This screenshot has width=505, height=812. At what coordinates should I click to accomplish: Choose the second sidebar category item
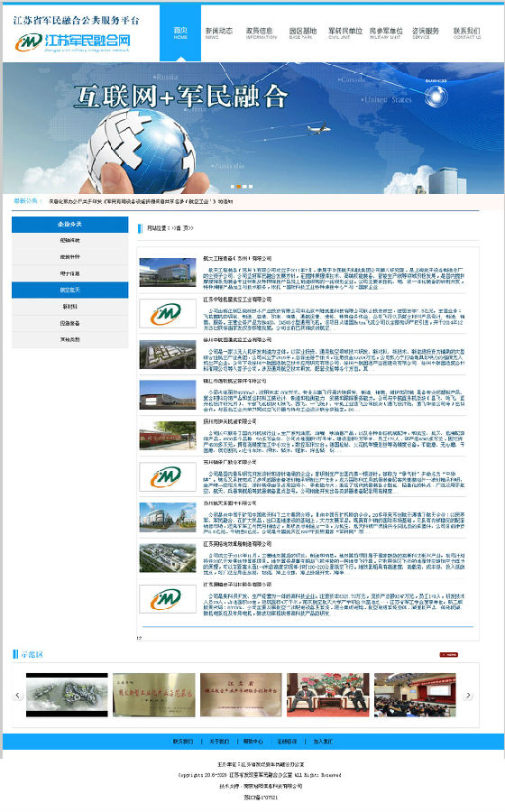coord(69,257)
